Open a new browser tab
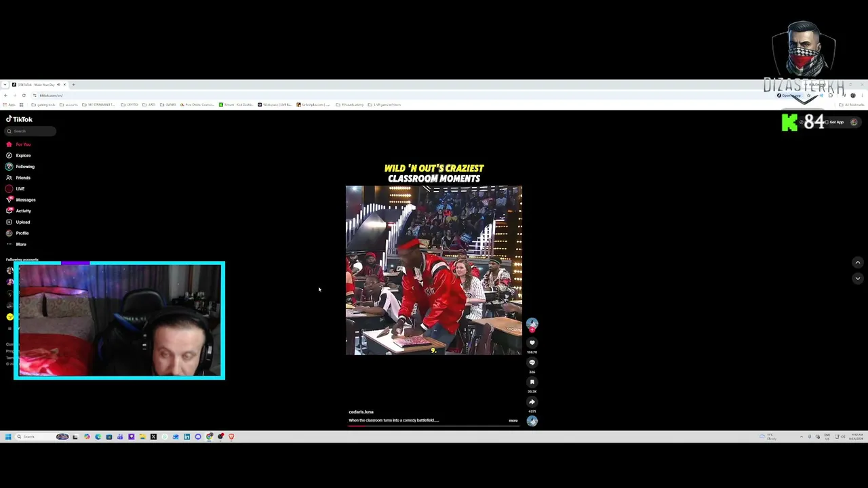This screenshot has width=868, height=488. (74, 85)
